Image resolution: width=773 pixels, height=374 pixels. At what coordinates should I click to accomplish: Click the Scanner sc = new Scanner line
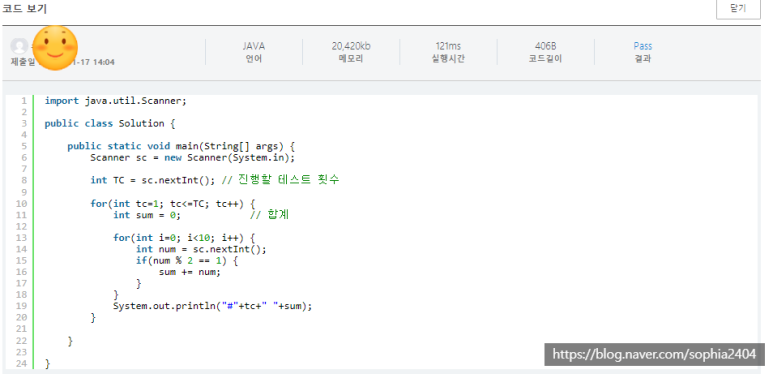[x=192, y=158]
